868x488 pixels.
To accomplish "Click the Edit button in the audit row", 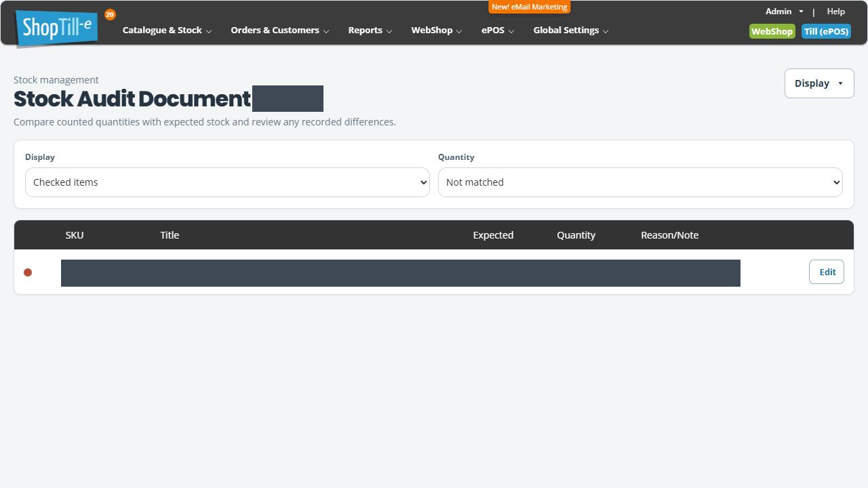I will (827, 272).
